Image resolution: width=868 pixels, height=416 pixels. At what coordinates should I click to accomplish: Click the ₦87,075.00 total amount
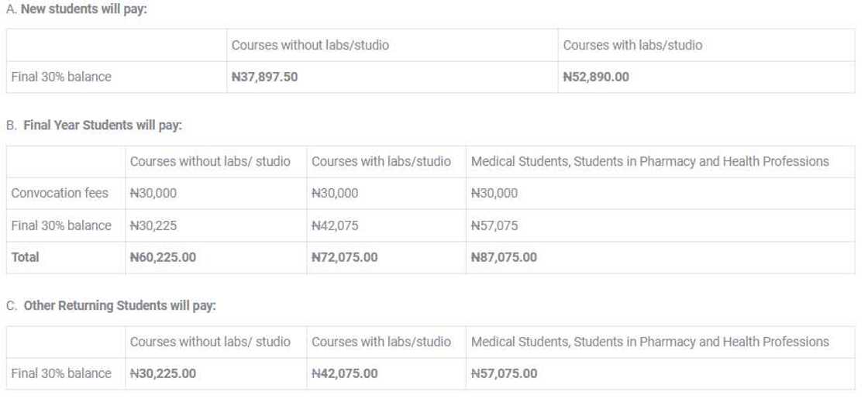click(x=504, y=257)
